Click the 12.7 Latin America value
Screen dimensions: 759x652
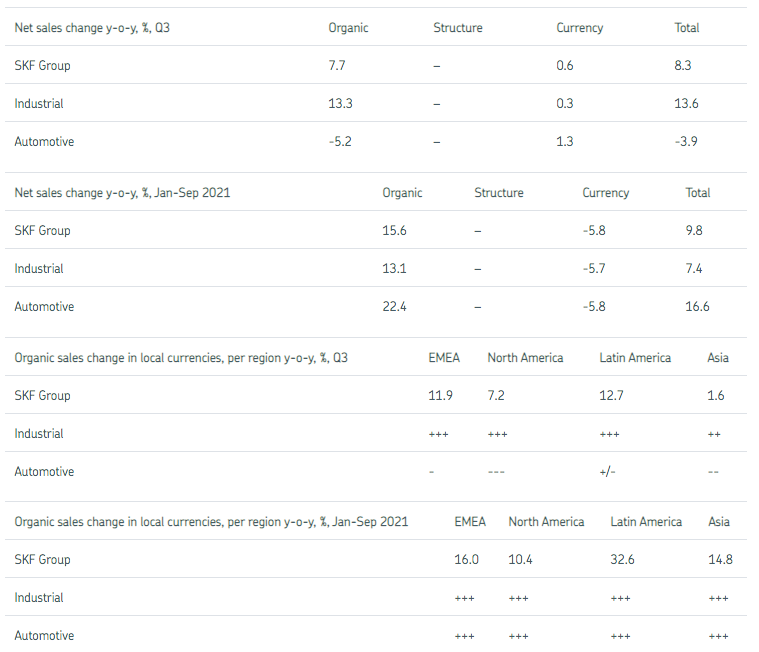point(611,396)
